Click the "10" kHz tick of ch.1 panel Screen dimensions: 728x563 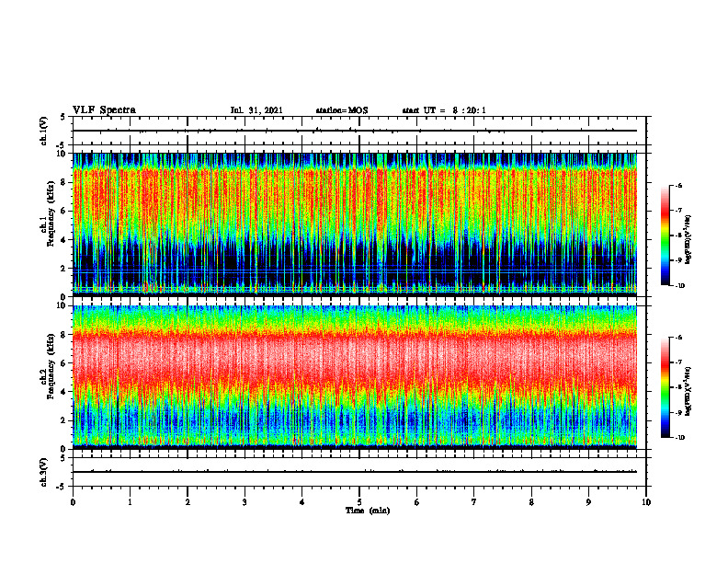point(63,154)
